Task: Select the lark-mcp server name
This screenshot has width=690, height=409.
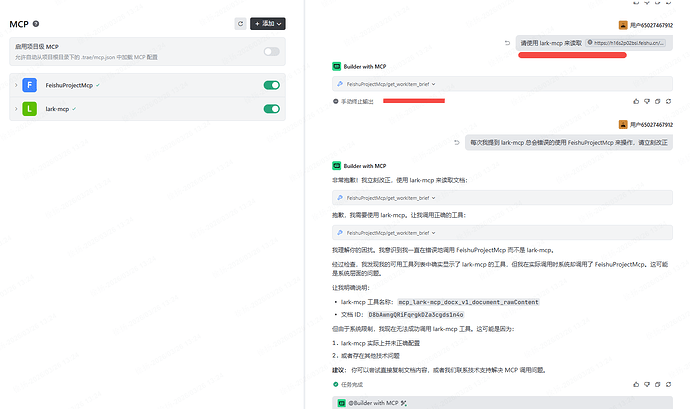Action: click(x=57, y=109)
